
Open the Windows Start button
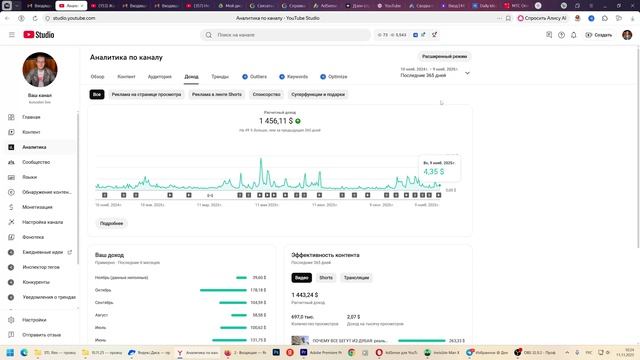[10, 352]
